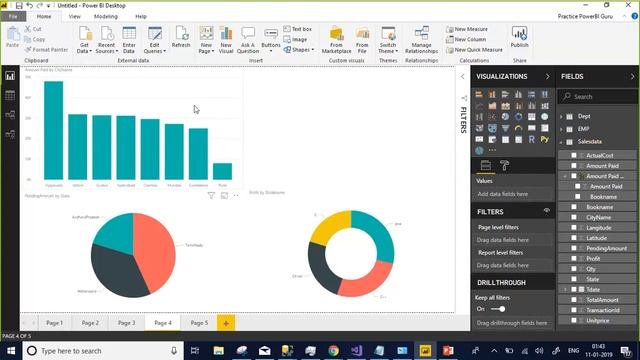Select the gauge visual icon
This screenshot has width=640, height=360.
coord(518,128)
